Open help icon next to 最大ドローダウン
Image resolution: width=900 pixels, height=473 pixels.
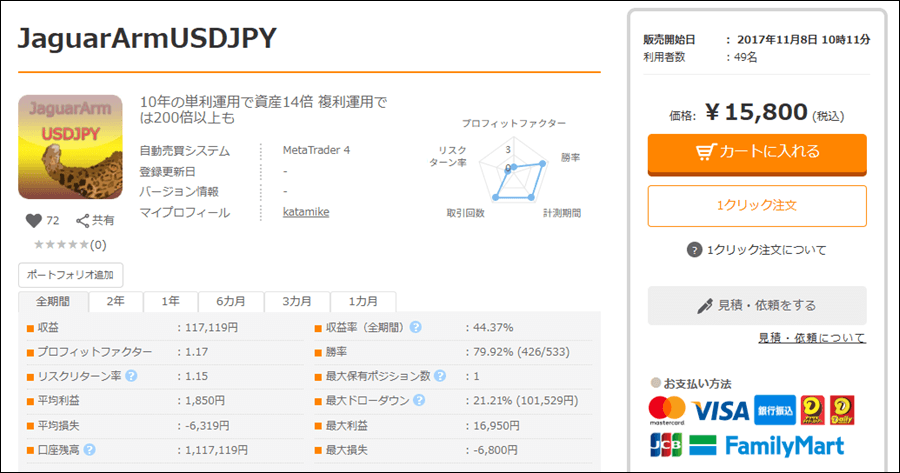pyautogui.click(x=419, y=400)
